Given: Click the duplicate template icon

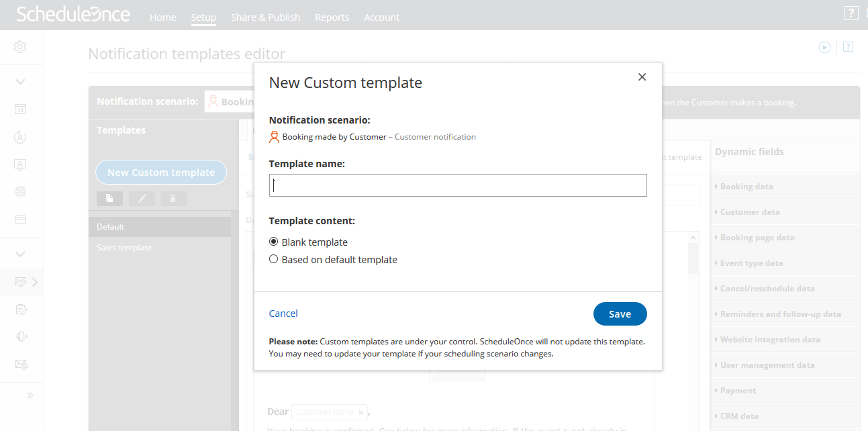Looking at the screenshot, I should pos(109,199).
